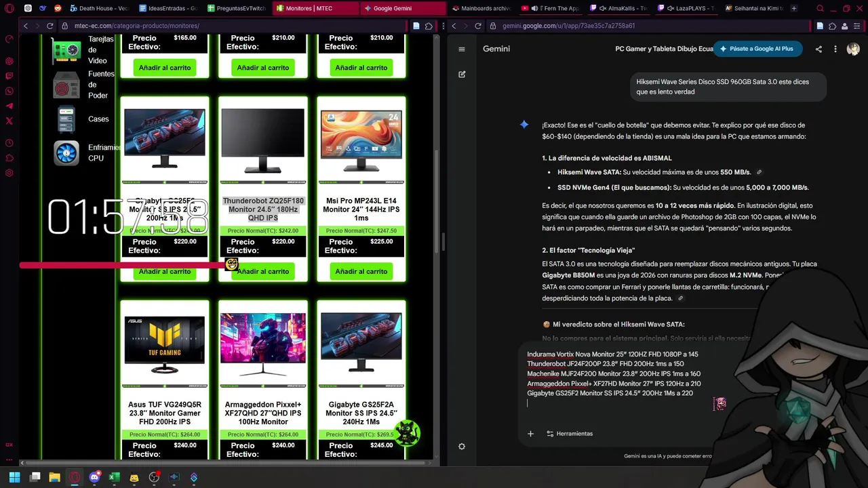The height and width of the screenshot is (488, 868).
Task: Reload the Gemini page
Action: pyautogui.click(x=477, y=26)
